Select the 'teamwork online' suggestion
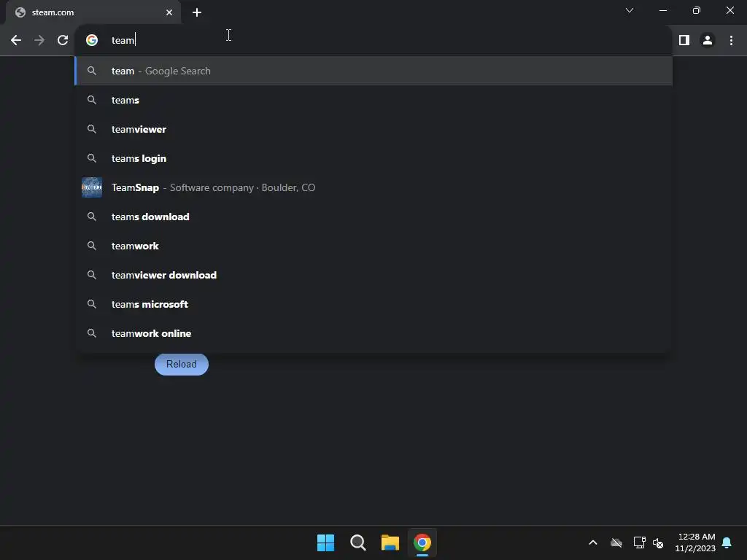Image resolution: width=747 pixels, height=560 pixels. coord(373,333)
